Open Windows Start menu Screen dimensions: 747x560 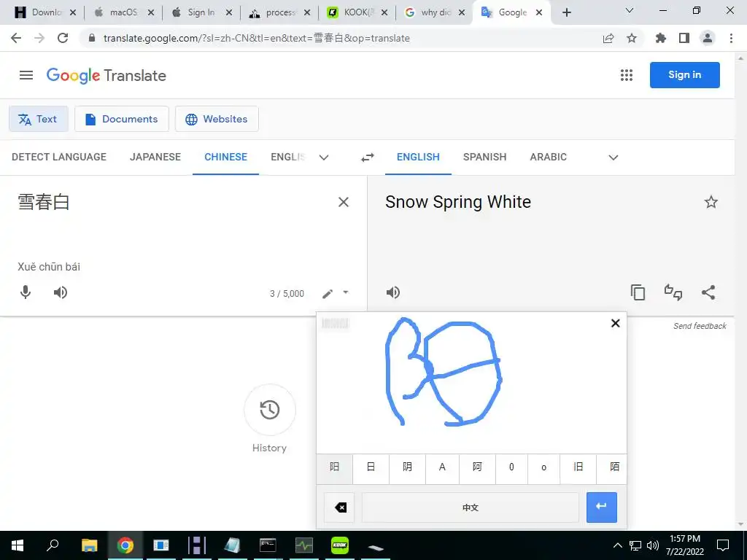(x=18, y=545)
